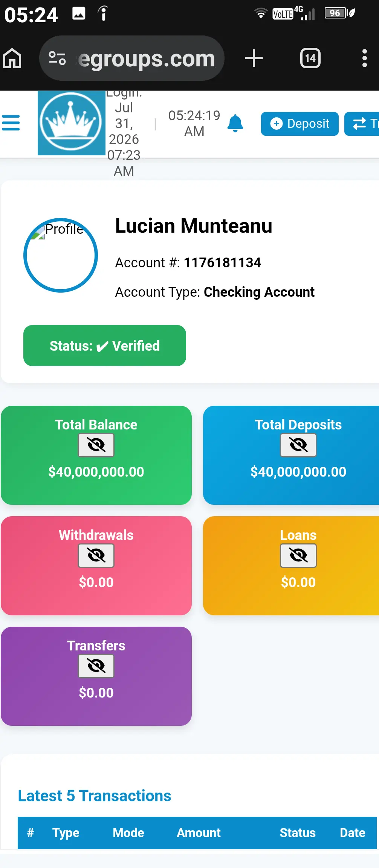
Task: Sort by Amount column header
Action: coord(199,833)
